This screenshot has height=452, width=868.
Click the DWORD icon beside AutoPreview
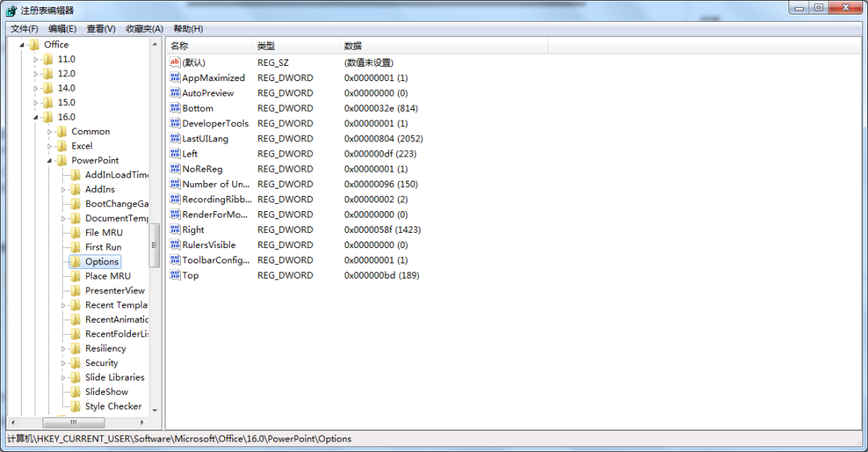(x=175, y=92)
